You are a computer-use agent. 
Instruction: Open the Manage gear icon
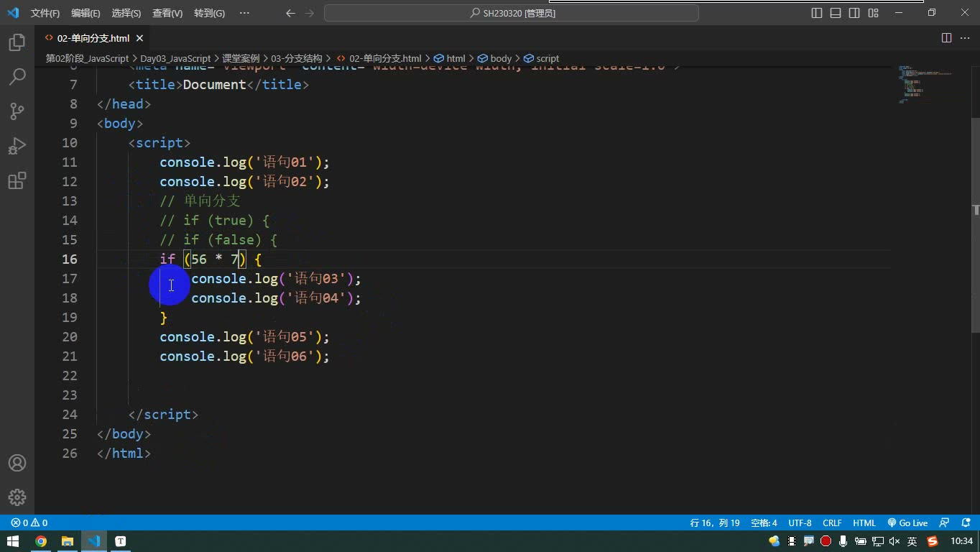point(17,497)
